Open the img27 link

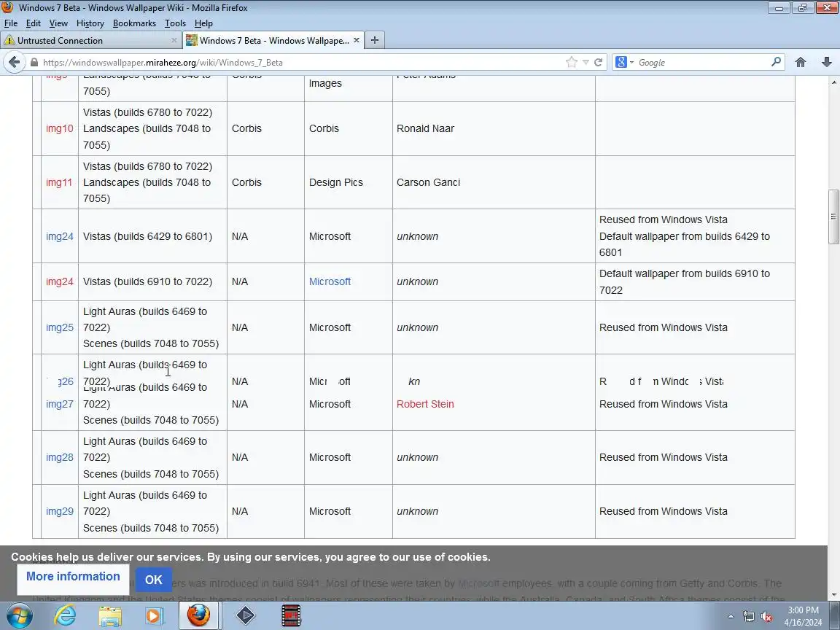click(60, 404)
